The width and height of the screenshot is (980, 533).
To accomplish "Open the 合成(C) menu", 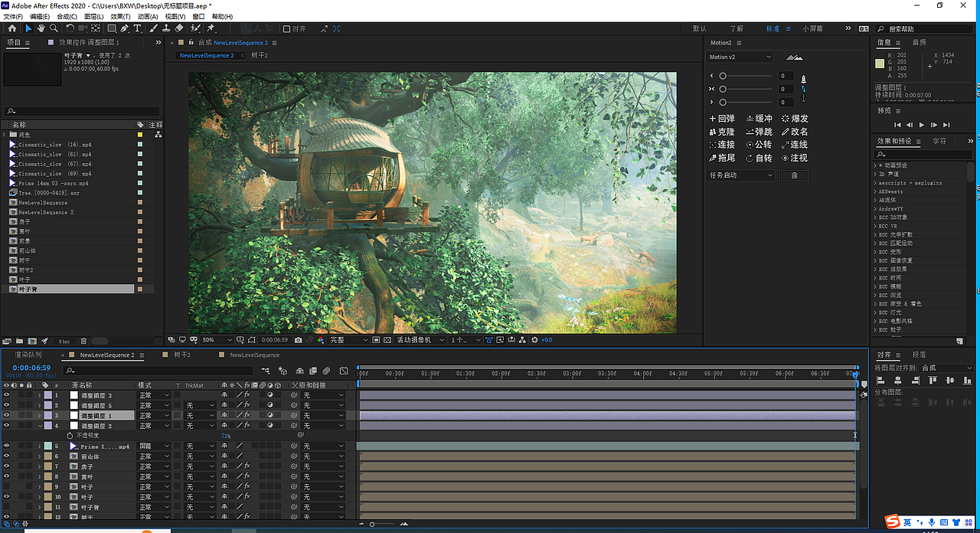I will [x=67, y=16].
